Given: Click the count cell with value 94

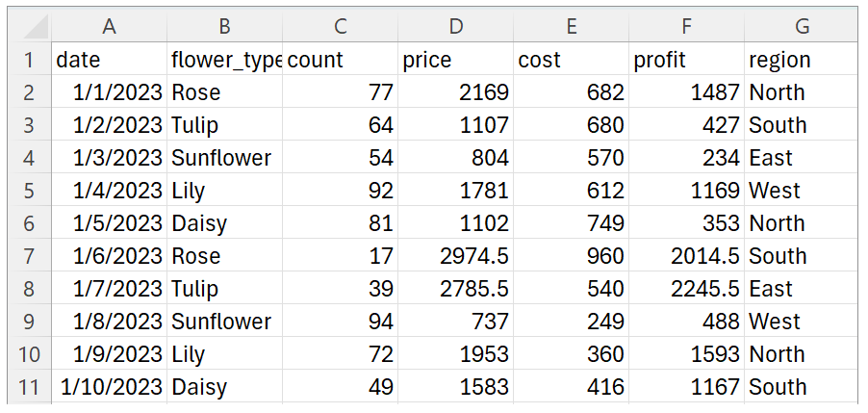Looking at the screenshot, I should [x=340, y=322].
